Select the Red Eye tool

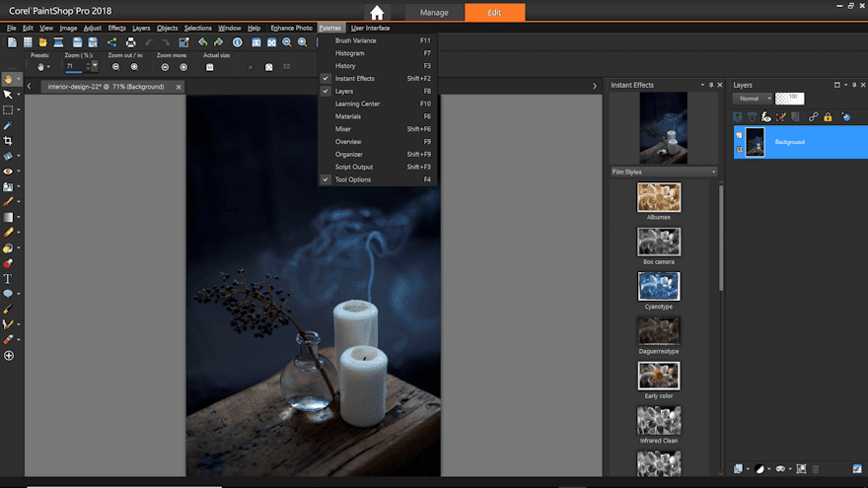point(8,171)
